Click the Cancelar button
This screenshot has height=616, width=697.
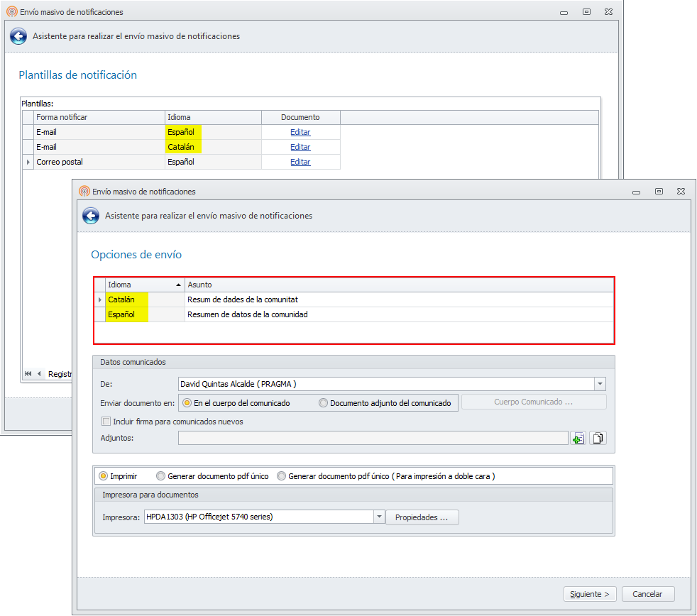pos(647,594)
